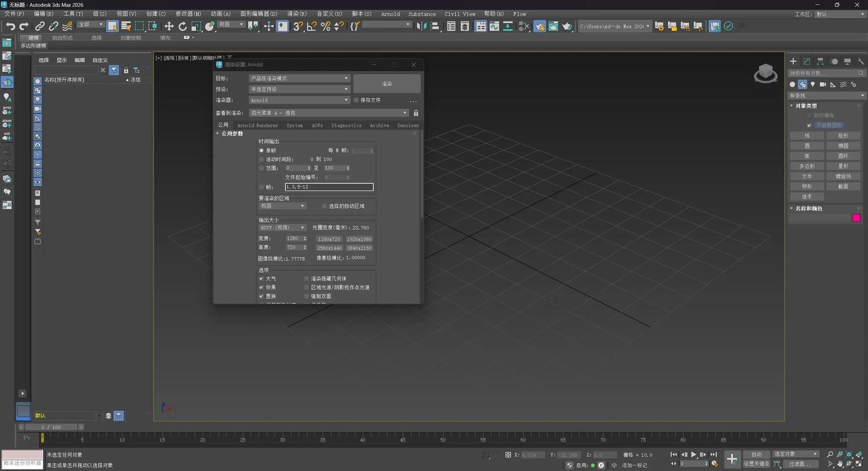868x471 pixels.
Task: Activate the Select and Link tool
Action: pos(39,26)
